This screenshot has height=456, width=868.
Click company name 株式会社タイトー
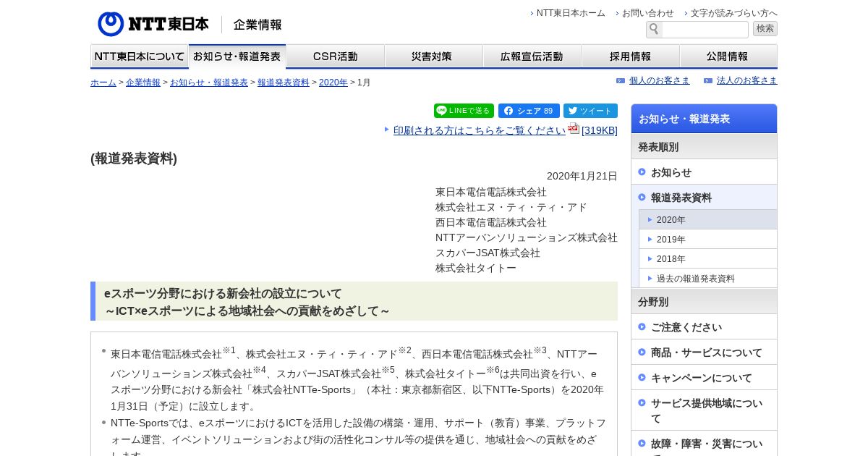click(x=476, y=268)
